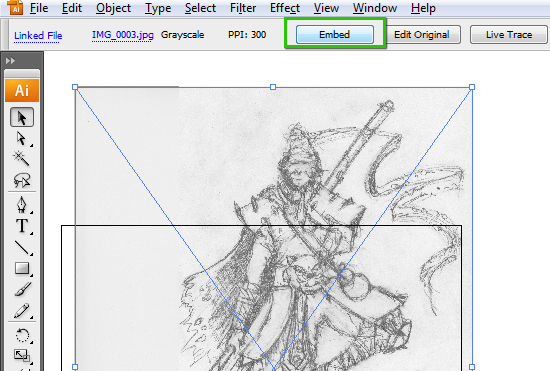Click the Grayscale label in control bar

pos(182,35)
